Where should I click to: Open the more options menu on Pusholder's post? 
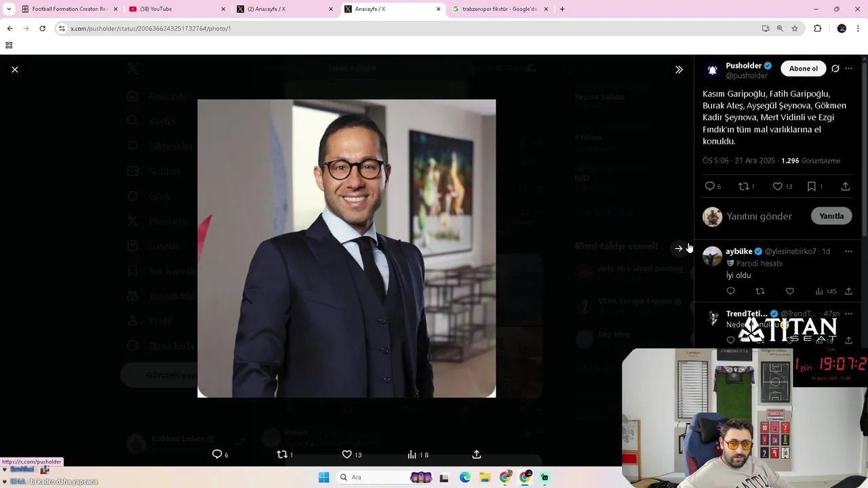coord(848,68)
